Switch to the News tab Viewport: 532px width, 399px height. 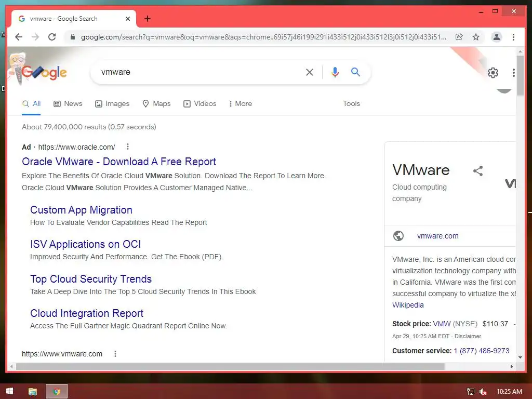[x=68, y=104]
